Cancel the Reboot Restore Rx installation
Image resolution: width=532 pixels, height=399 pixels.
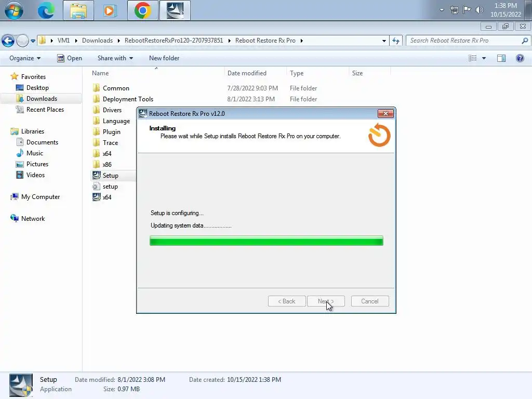point(370,301)
